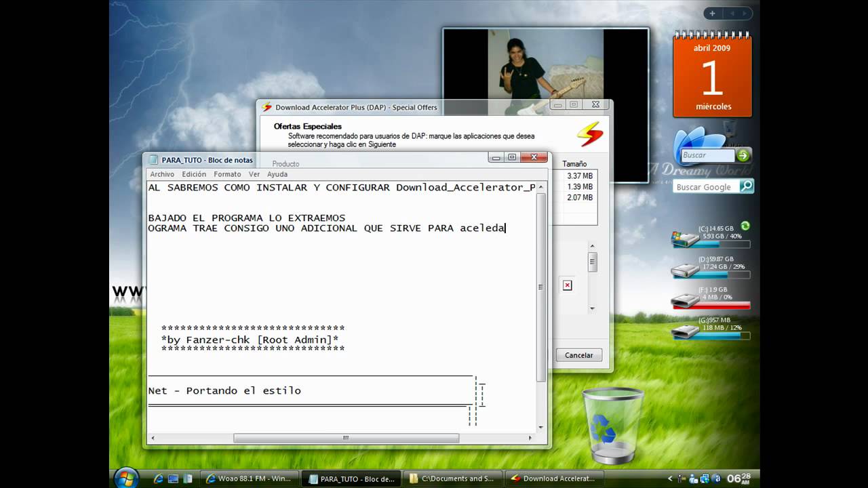Click the DAP title bar icon
This screenshot has width=868, height=488.
pos(267,107)
